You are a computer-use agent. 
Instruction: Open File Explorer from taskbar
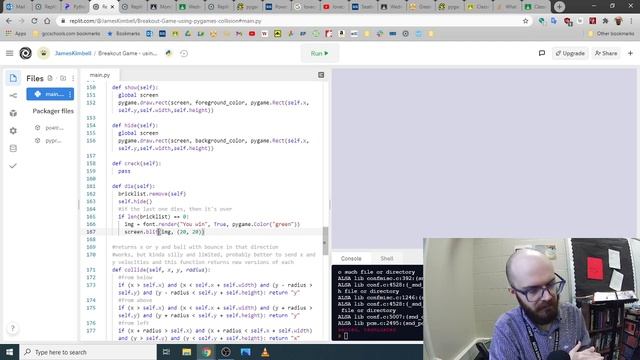187,352
